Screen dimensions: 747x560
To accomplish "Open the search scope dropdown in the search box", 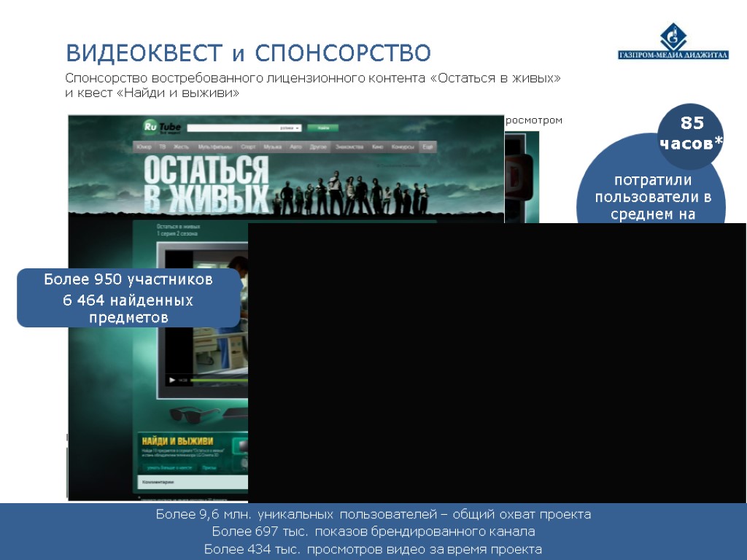I will tap(290, 128).
